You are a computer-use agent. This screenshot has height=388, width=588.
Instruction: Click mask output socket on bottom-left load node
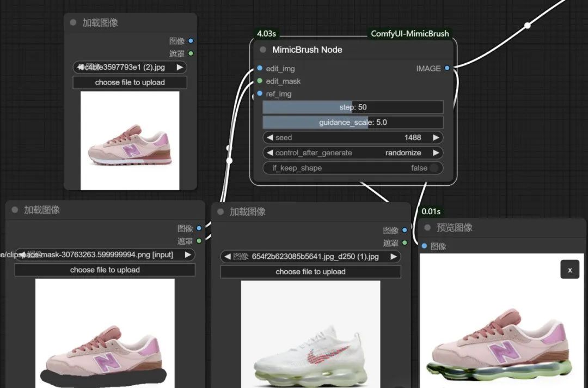click(199, 240)
